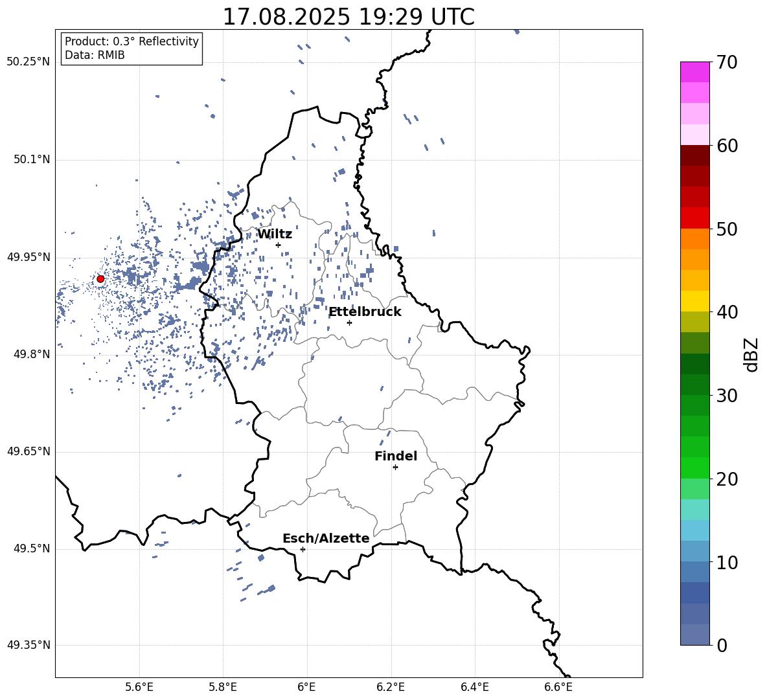Screen dimensions: 767x700
Task: Pick the bright red colorbar segment above 50
Action: click(694, 218)
